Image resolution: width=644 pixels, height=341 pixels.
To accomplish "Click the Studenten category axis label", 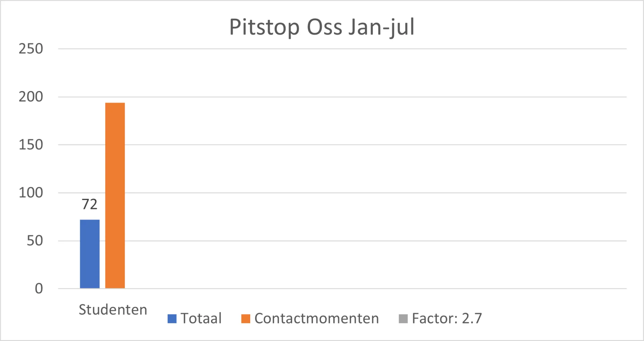I will click(113, 310).
